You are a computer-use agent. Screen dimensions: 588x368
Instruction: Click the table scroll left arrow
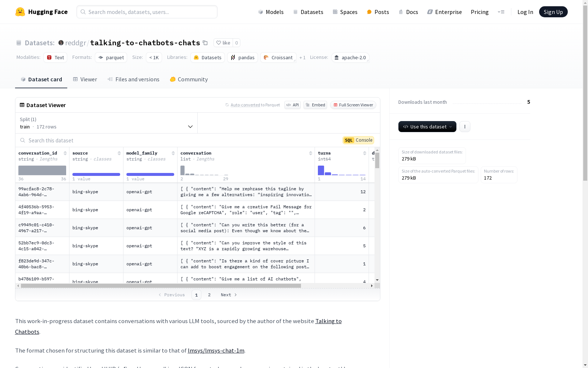[x=18, y=286]
